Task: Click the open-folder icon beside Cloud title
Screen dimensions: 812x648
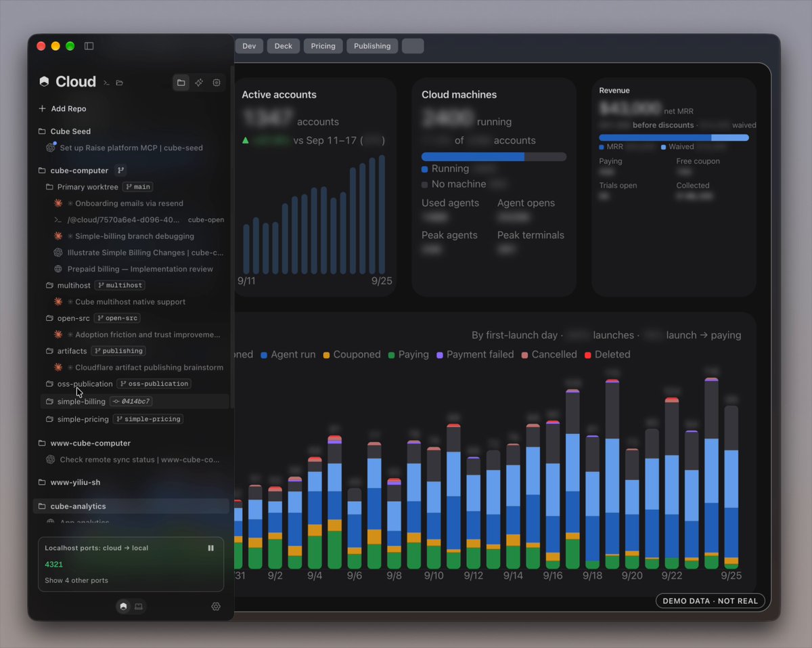Action: coord(120,83)
